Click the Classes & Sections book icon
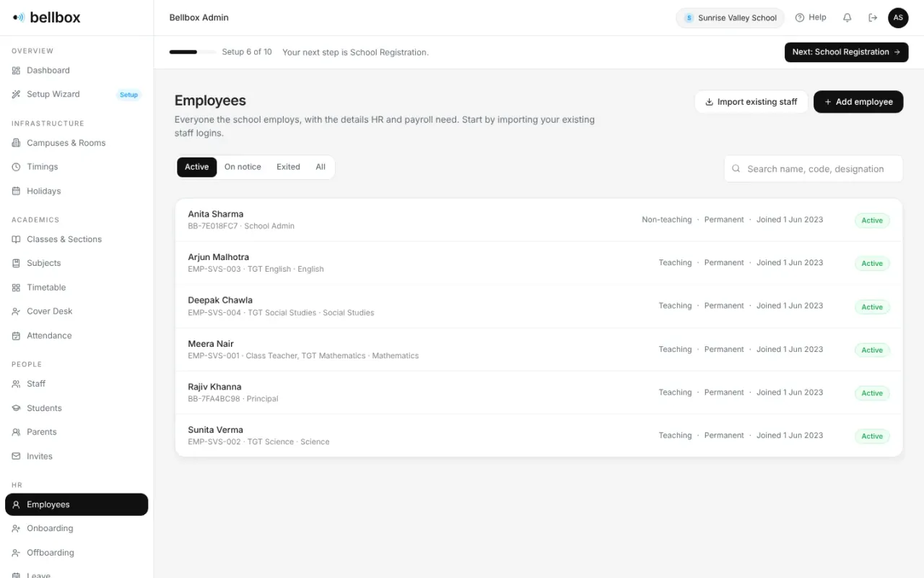Screen dimensions: 924x578 pos(16,239)
